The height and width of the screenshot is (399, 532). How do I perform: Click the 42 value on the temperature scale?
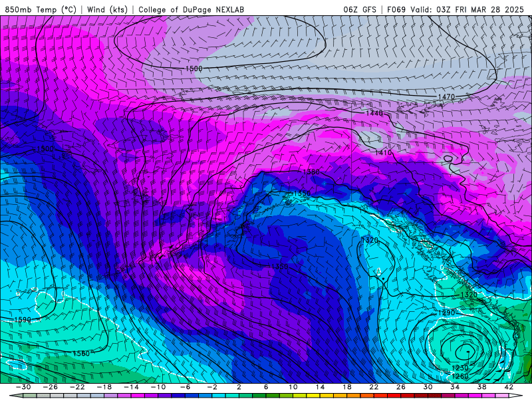509,387
